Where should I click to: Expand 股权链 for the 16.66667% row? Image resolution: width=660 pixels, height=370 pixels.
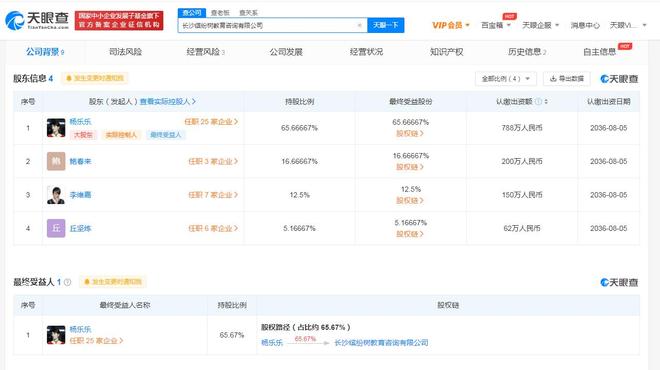(x=410, y=167)
